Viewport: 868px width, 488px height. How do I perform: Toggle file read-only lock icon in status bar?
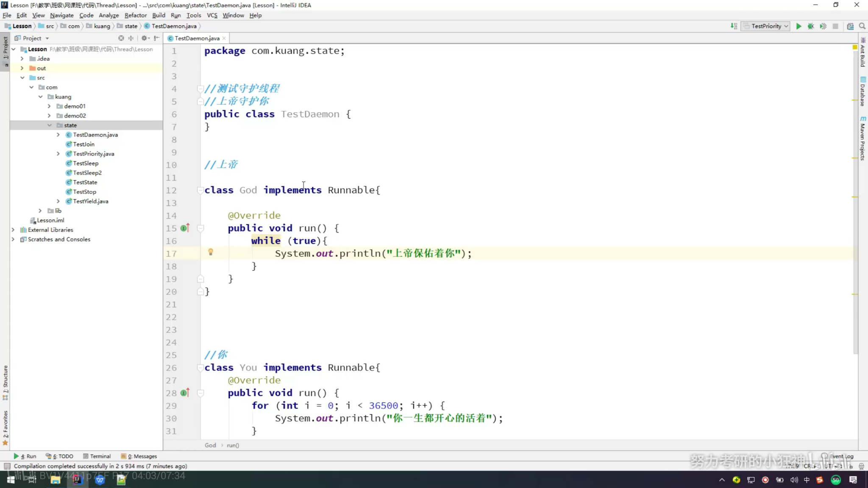coord(851,466)
